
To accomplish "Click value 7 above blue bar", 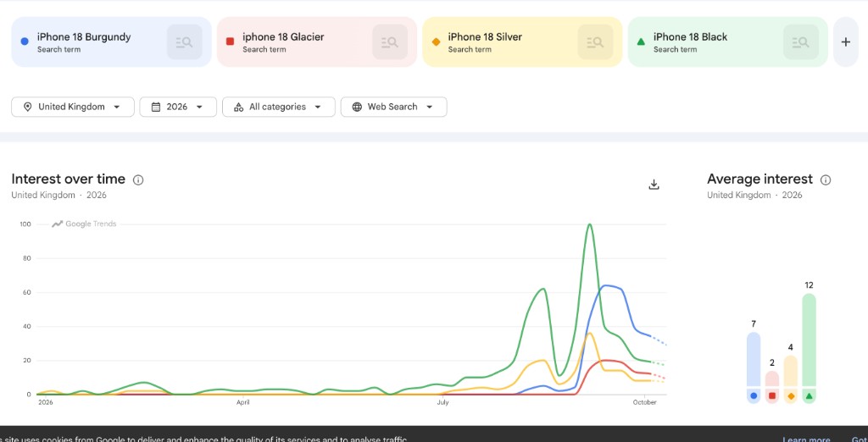I will coord(754,324).
